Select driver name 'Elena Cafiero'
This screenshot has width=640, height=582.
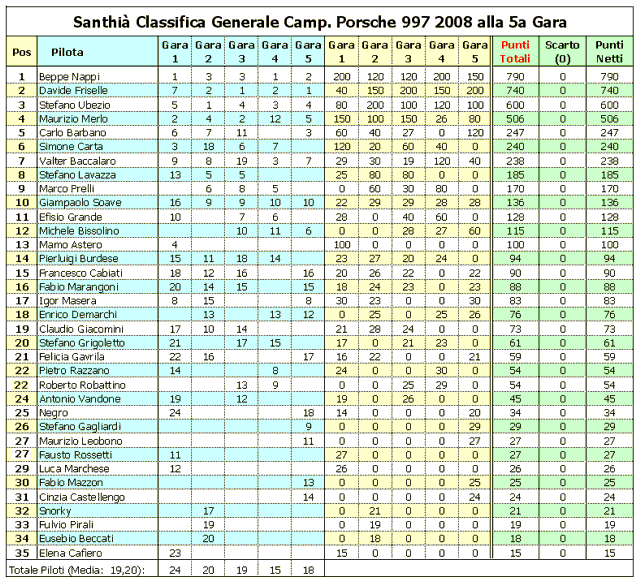(x=71, y=553)
